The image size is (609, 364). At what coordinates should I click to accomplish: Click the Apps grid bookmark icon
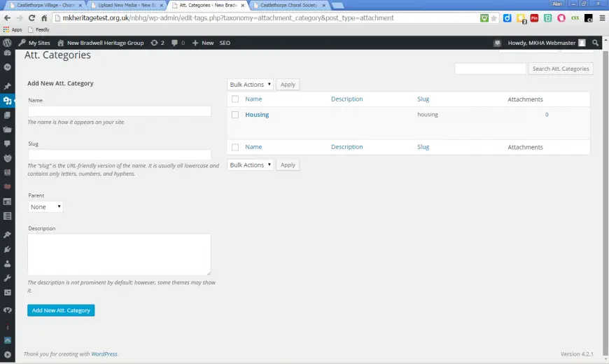coord(6,29)
